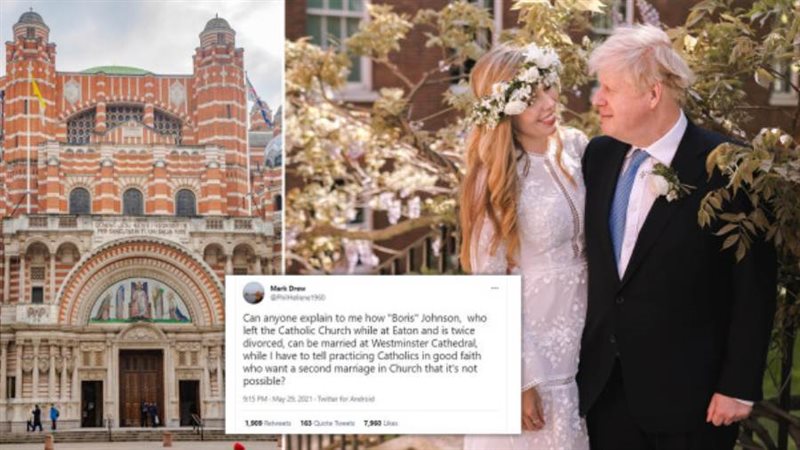View the 1,909 Retweets list

coord(268,423)
